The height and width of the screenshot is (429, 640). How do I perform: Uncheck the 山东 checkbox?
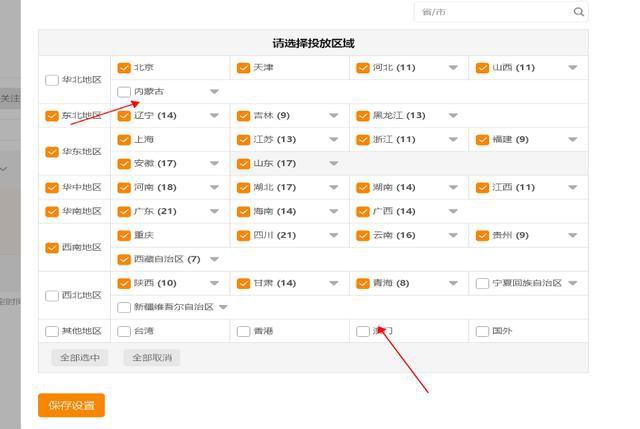click(243, 164)
